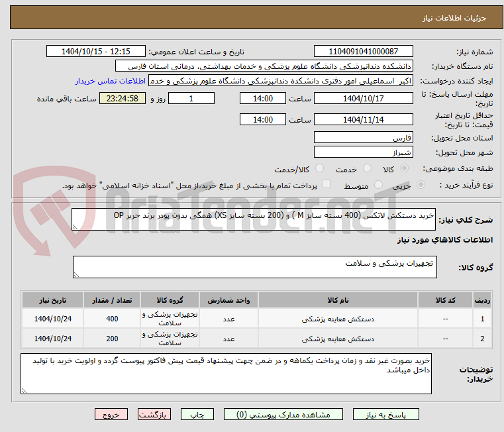Click the 'اطلاعات کالاهای مورد نیاز' section heading
Image resolution: width=504 pixels, height=432 pixels.
[445, 240]
